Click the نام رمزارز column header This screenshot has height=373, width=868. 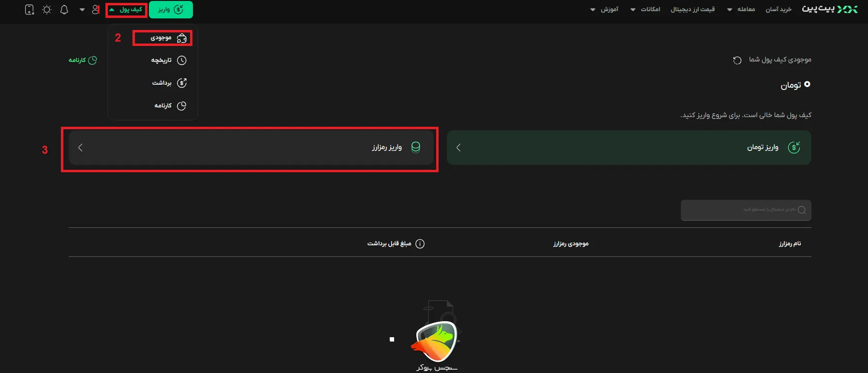[x=790, y=244]
